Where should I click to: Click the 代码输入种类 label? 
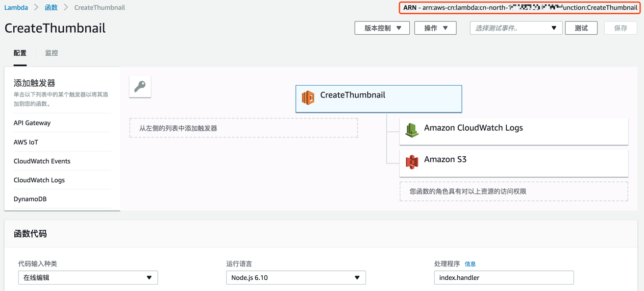coord(38,264)
